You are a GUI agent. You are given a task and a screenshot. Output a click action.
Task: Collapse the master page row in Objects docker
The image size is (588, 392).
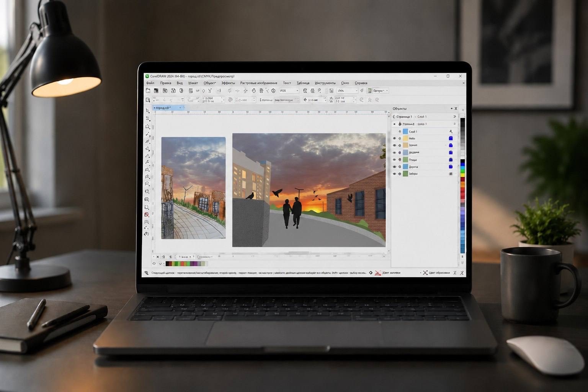[395, 124]
